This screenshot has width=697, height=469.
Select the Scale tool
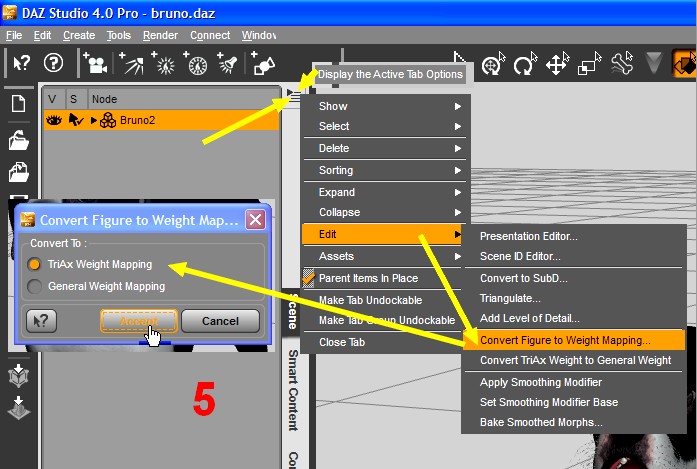[589, 64]
